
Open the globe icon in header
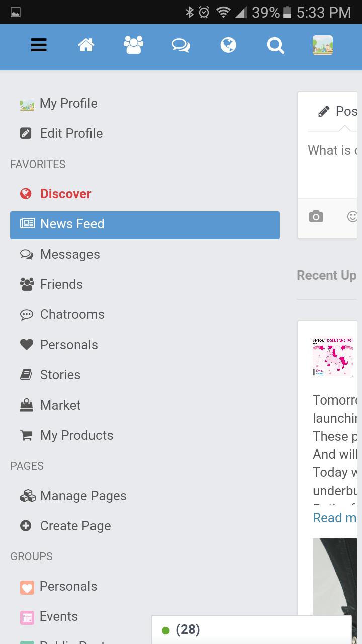(228, 45)
